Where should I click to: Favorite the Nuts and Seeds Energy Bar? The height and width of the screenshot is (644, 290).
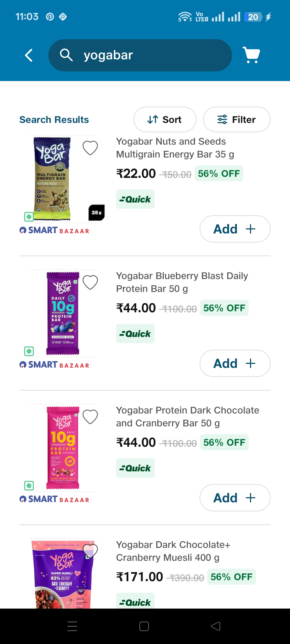90,148
